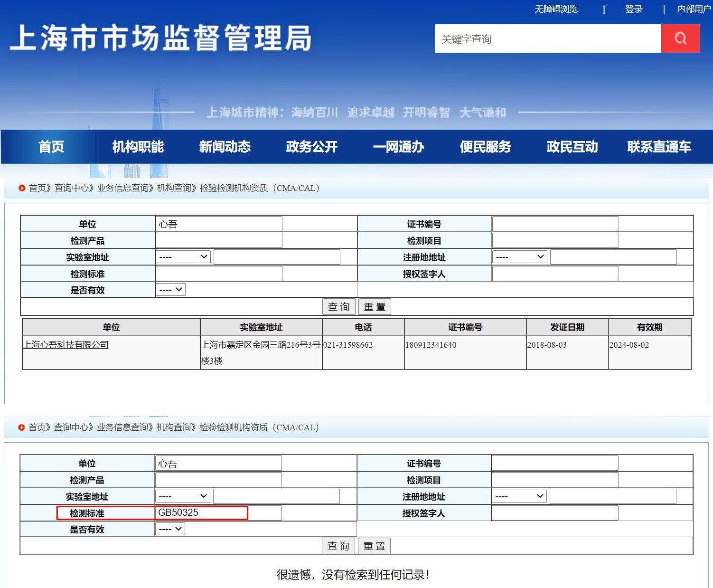This screenshot has height=588, width=713.
Task: Expand the 实验室地址 dropdown in lower form
Action: (183, 496)
